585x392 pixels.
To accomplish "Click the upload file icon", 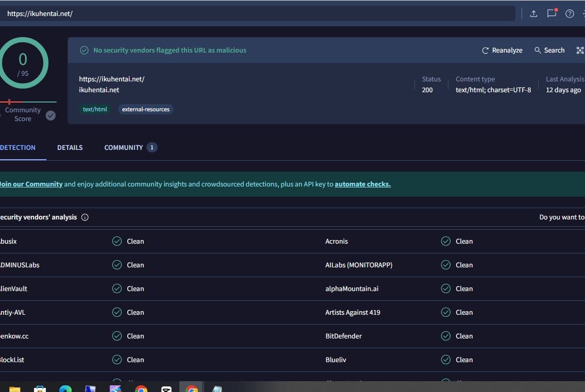I will click(533, 14).
